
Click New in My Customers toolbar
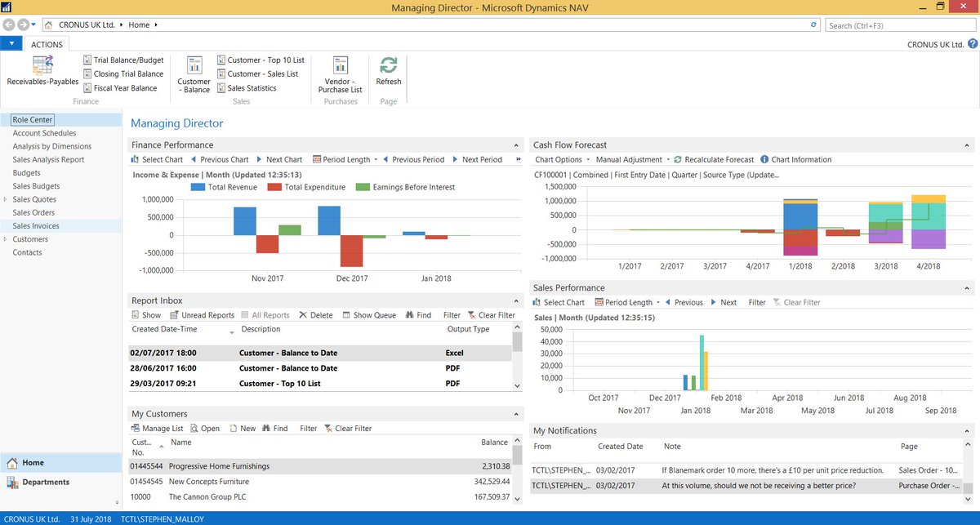pyautogui.click(x=243, y=428)
